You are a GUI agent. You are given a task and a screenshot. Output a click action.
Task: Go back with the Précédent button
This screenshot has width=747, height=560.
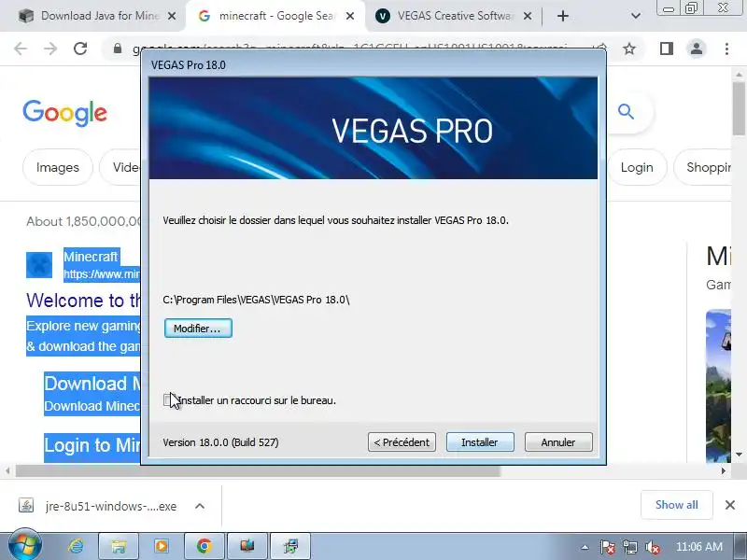click(402, 442)
